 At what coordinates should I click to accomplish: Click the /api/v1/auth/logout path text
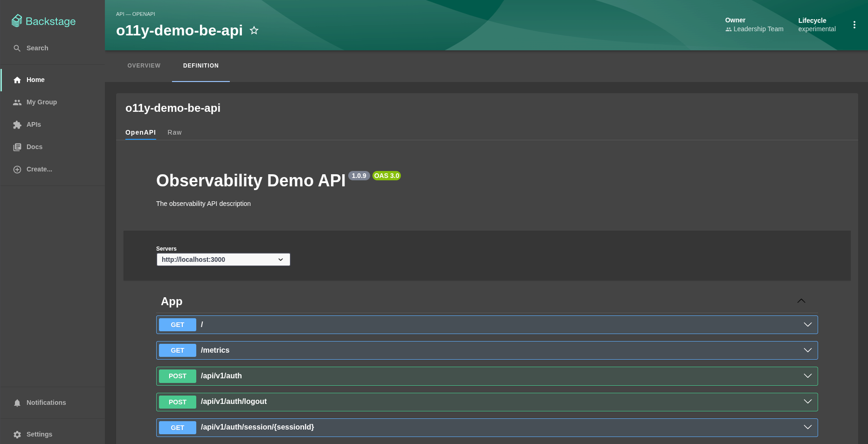(234, 401)
